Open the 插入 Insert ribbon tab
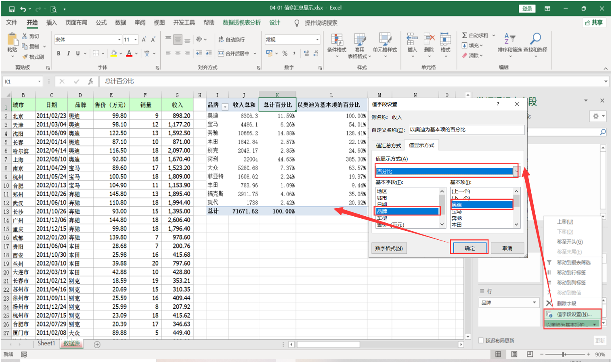 click(x=51, y=23)
